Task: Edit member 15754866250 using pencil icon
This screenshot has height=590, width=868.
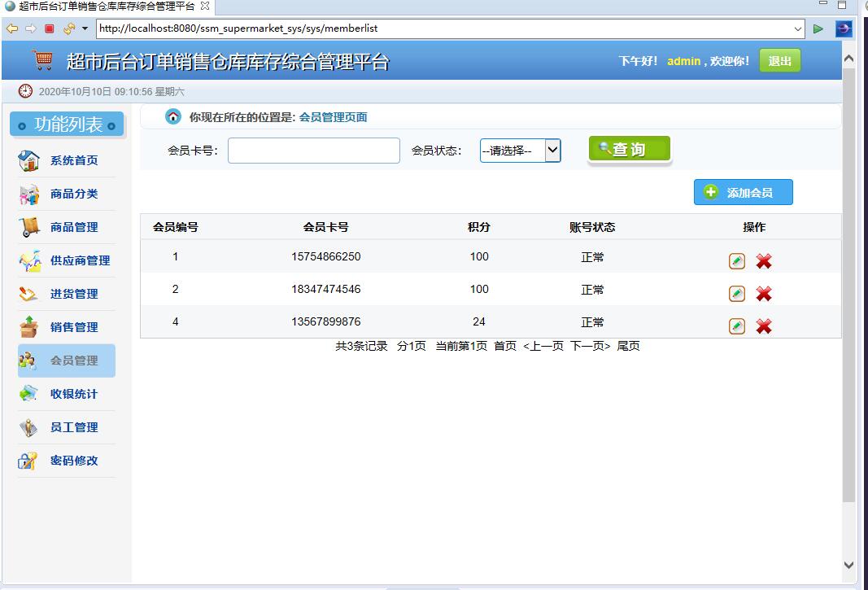Action: (x=736, y=260)
